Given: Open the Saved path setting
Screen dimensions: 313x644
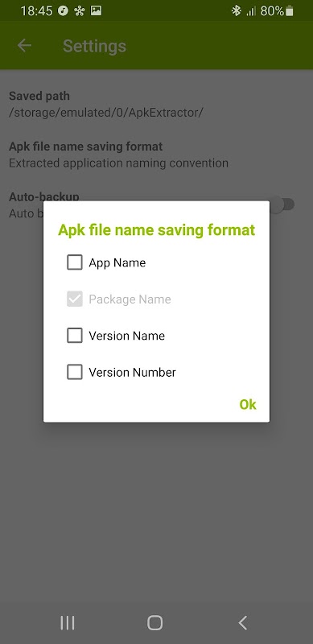Looking at the screenshot, I should coord(156,105).
